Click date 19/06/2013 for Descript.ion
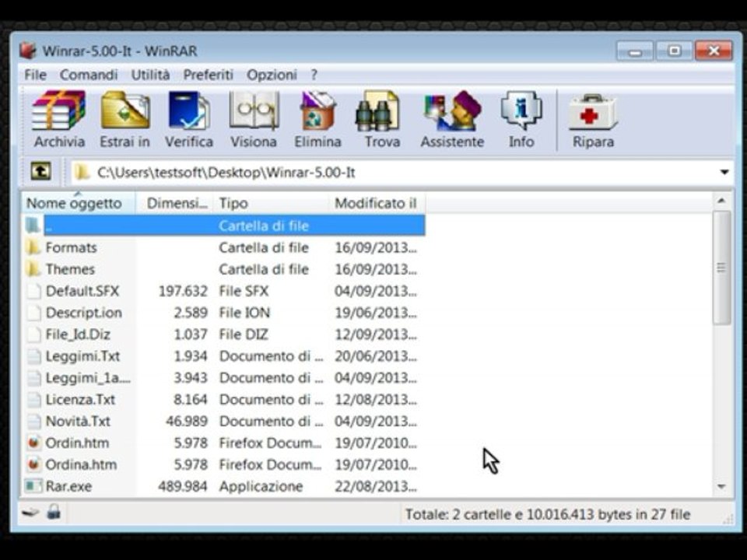 (x=375, y=313)
